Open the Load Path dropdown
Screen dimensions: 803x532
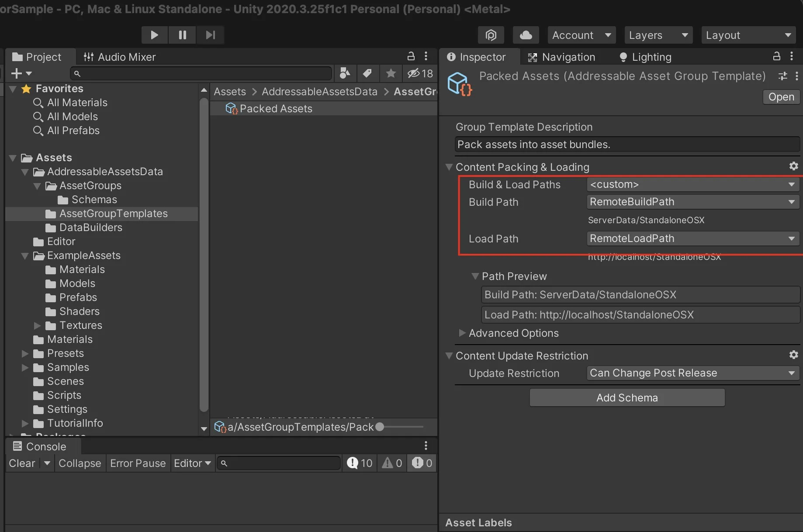[693, 238]
